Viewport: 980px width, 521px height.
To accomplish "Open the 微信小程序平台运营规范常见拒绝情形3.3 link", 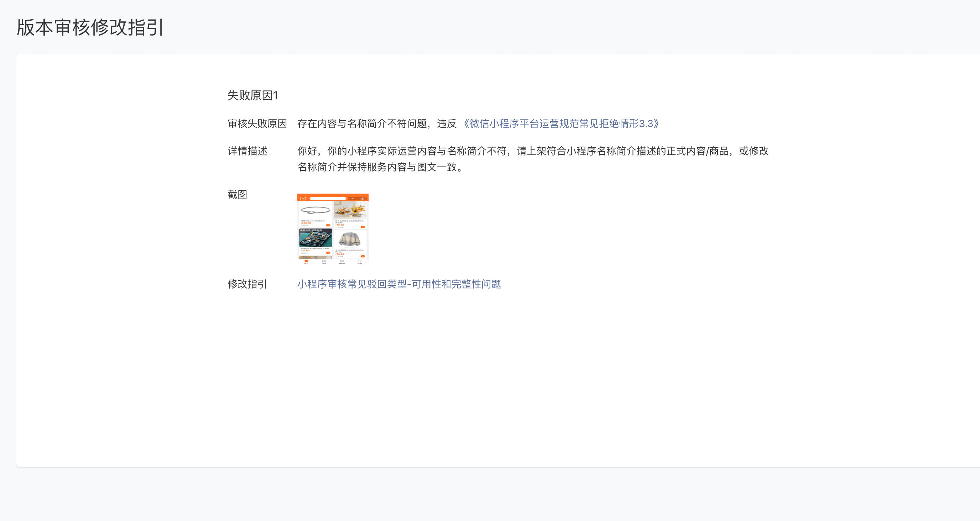I will [561, 123].
